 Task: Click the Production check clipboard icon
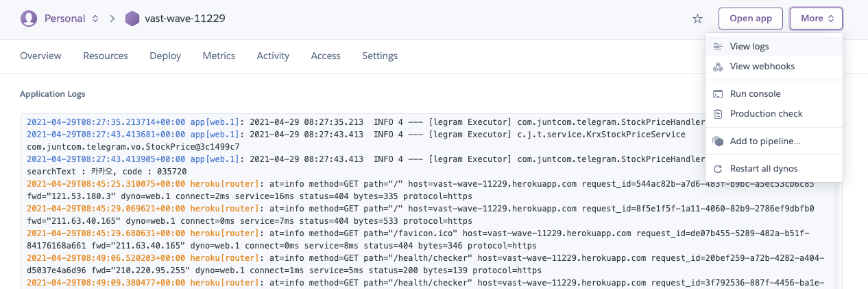click(718, 114)
